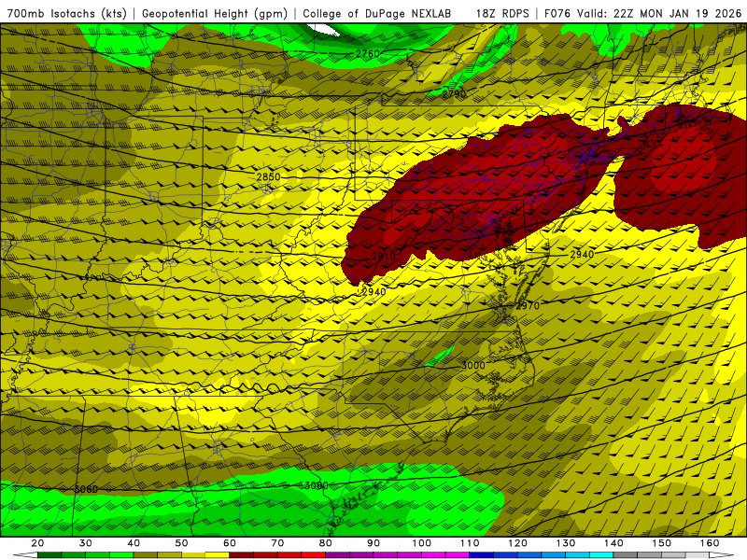Click the "700mb Isotachs (kts)" title text
The height and width of the screenshot is (560, 747).
pyautogui.click(x=66, y=13)
